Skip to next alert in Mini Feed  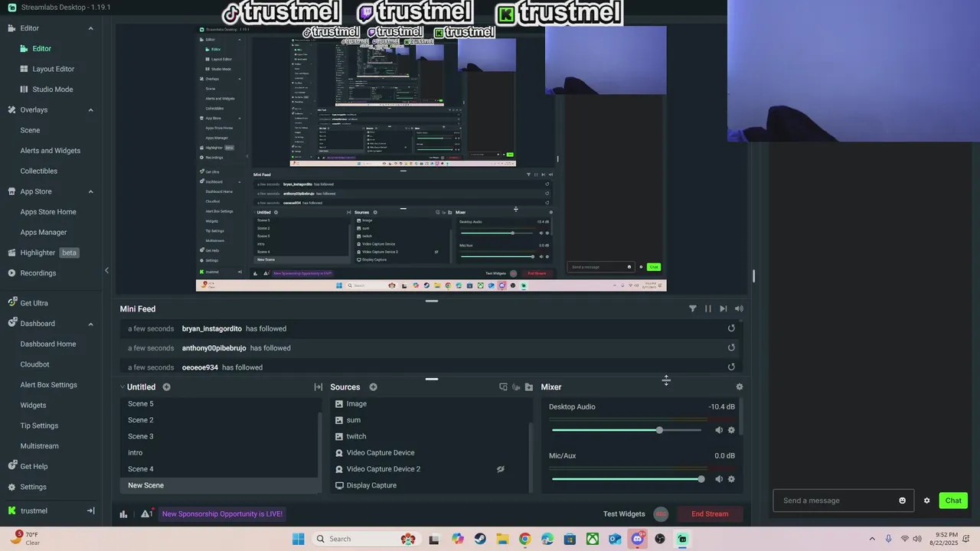[724, 309]
